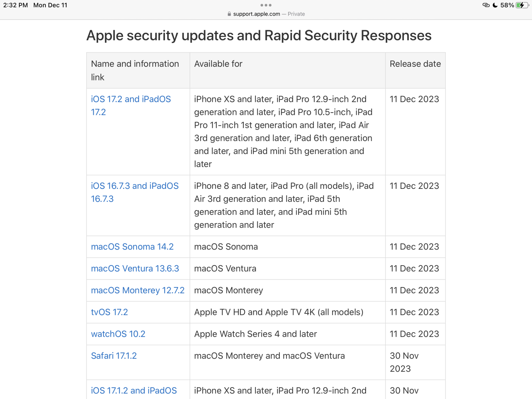The height and width of the screenshot is (399, 532).
Task: Tap the Do Not Disturb moon icon
Action: pos(495,5)
